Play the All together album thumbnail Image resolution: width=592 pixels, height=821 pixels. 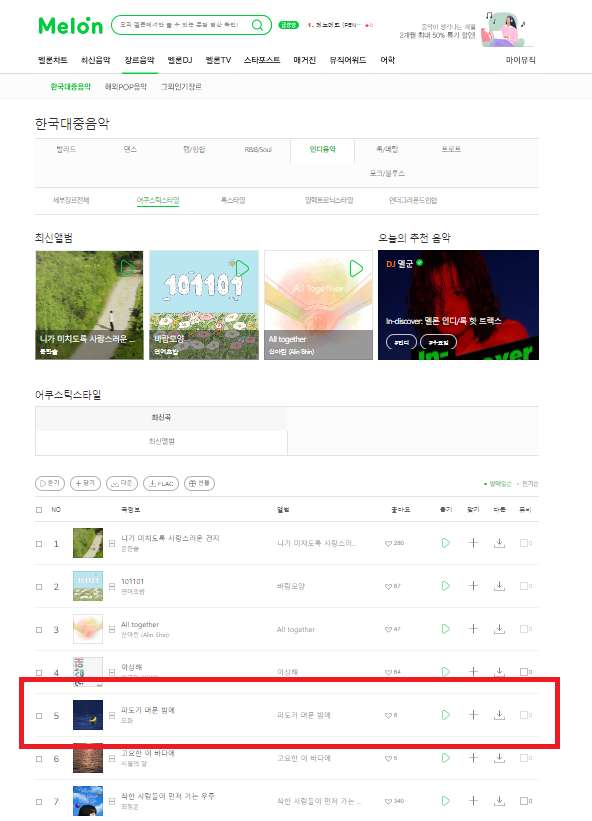point(356,269)
